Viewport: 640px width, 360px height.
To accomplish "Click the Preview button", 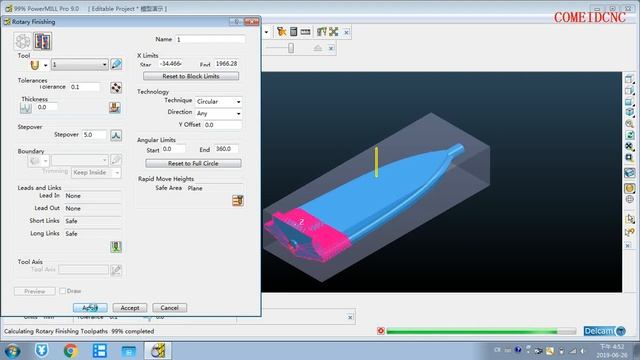I will [35, 291].
